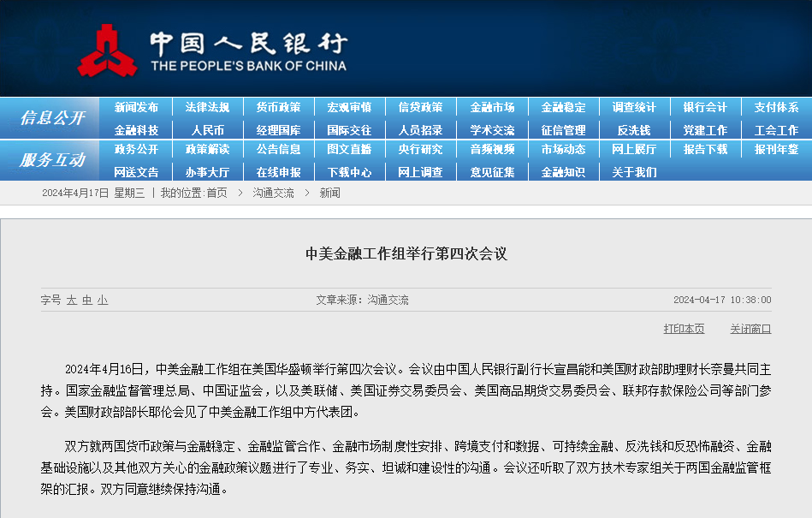
Task: Click 首页 in the breadcrumb
Action: coord(216,193)
